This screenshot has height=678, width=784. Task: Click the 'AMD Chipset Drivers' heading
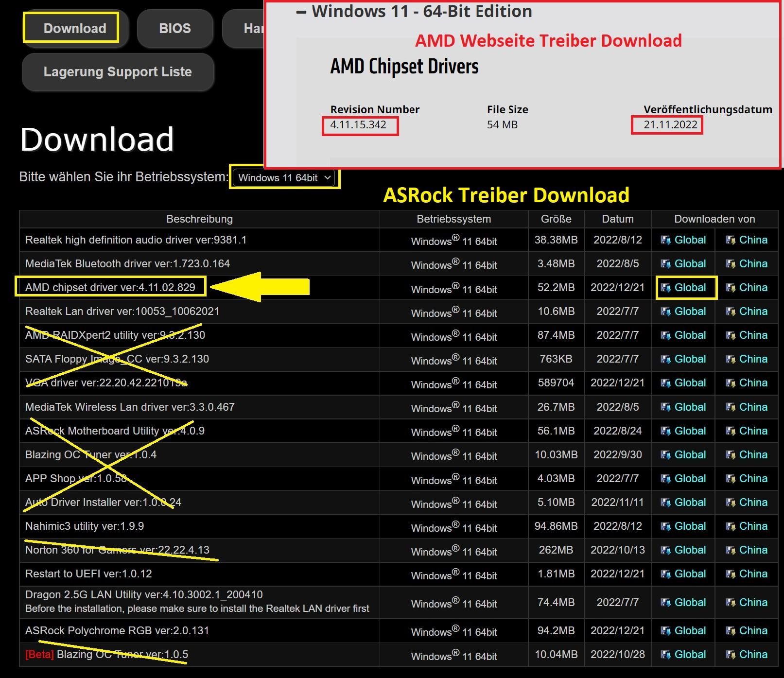pos(404,67)
